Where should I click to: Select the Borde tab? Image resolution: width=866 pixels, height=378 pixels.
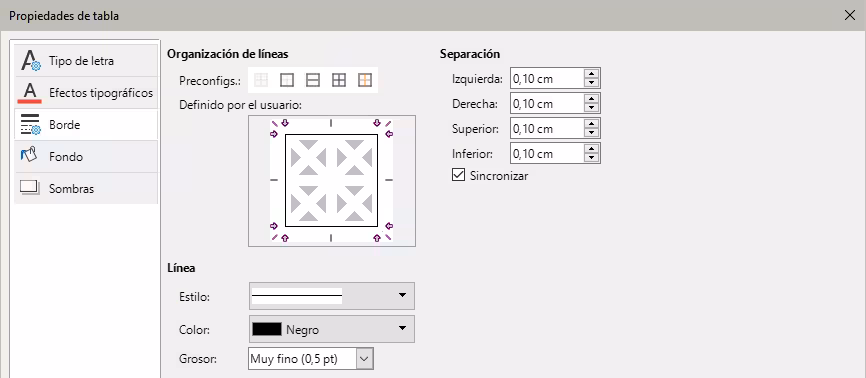coord(86,125)
